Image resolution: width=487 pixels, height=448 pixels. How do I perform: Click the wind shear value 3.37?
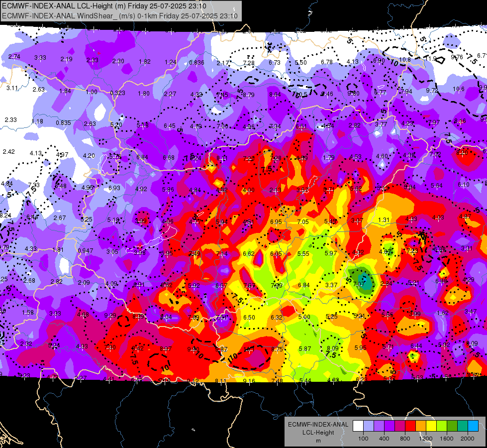point(331,285)
